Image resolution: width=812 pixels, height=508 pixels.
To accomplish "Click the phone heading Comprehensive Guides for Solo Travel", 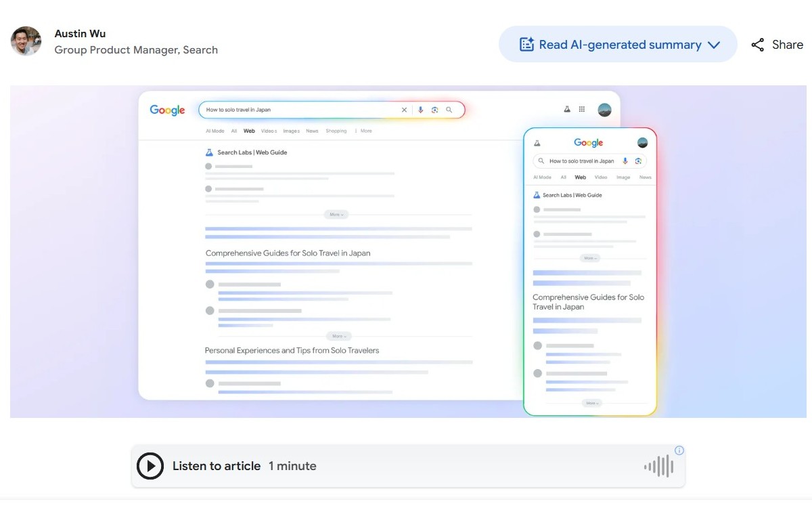I will pyautogui.click(x=589, y=302).
